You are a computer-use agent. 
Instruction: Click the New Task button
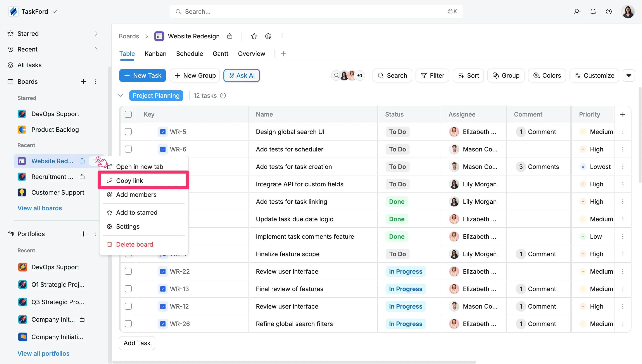coord(143,76)
